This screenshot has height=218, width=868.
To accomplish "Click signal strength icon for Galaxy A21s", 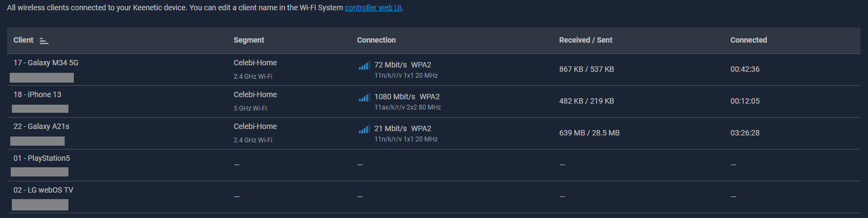I will click(x=364, y=130).
